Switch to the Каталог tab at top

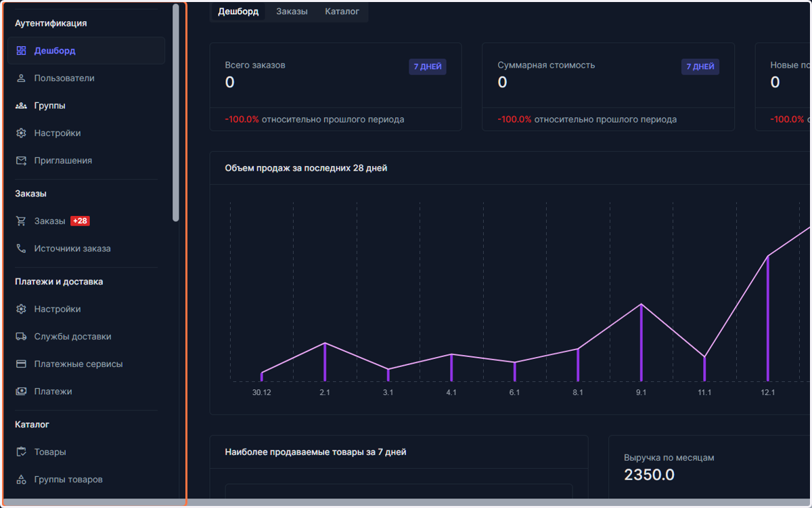coord(342,12)
